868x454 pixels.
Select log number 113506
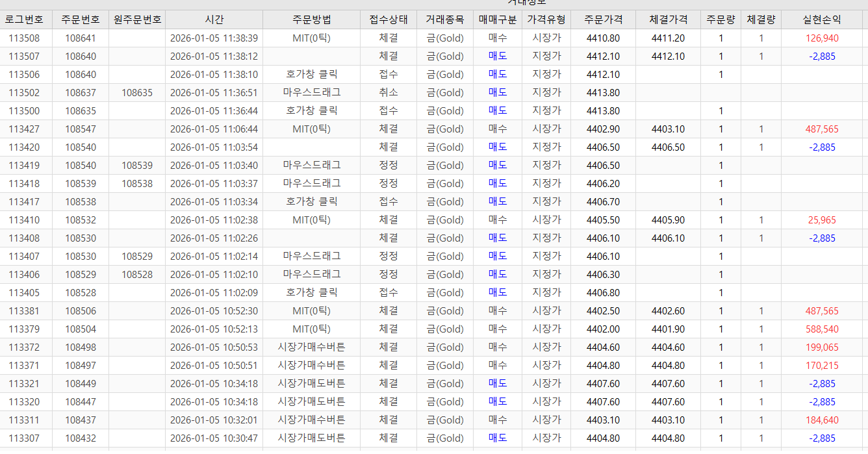[x=24, y=75]
